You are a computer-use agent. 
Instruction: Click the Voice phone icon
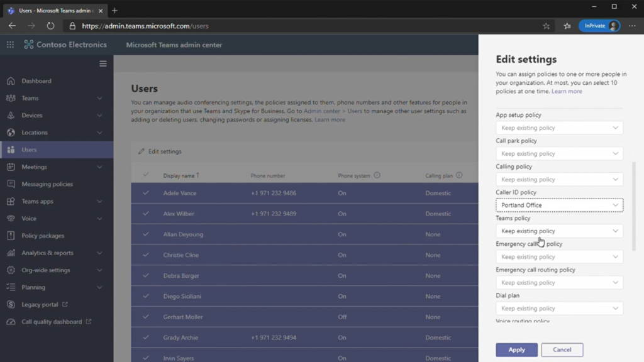[11, 219]
